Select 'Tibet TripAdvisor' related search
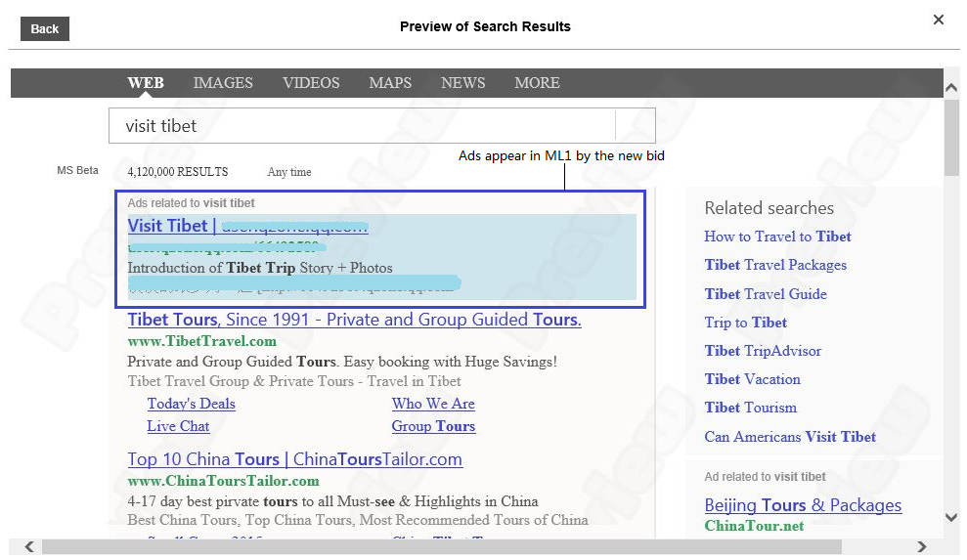Viewport: 967px width, 560px height. pos(763,351)
